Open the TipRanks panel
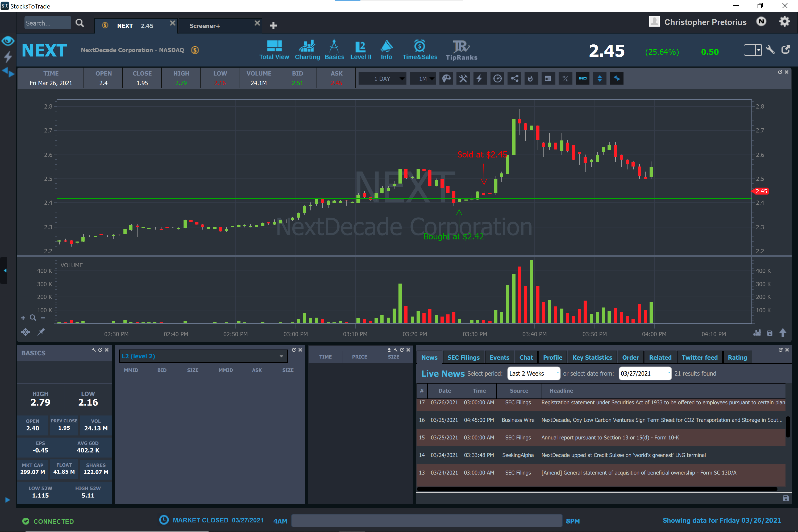Image resolution: width=798 pixels, height=532 pixels. pos(461,50)
